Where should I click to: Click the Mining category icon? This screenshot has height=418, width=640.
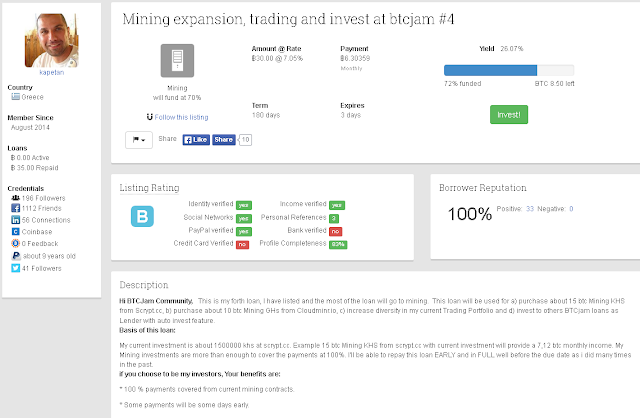pos(177,60)
